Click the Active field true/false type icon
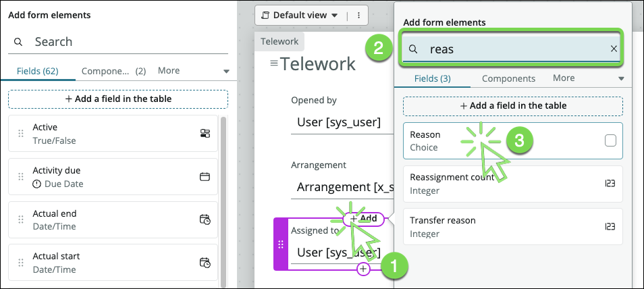 (x=205, y=134)
